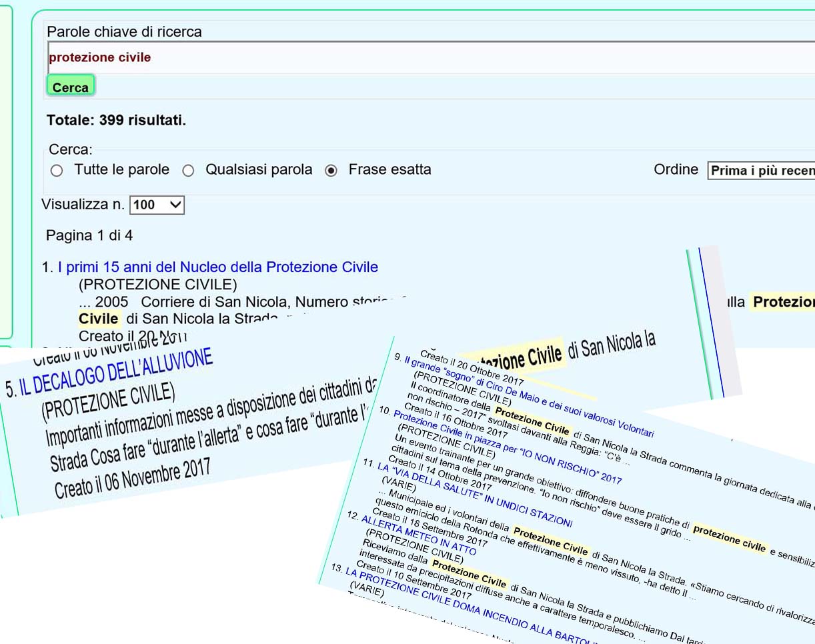The image size is (815, 644).
Task: Click the date "Creato il 16 Ottobre 2017"
Action: coord(457,421)
